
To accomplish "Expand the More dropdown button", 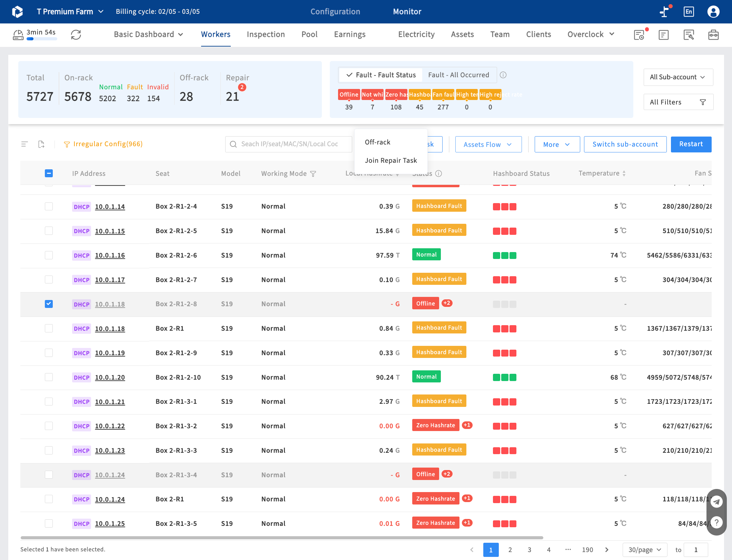I will pyautogui.click(x=557, y=144).
